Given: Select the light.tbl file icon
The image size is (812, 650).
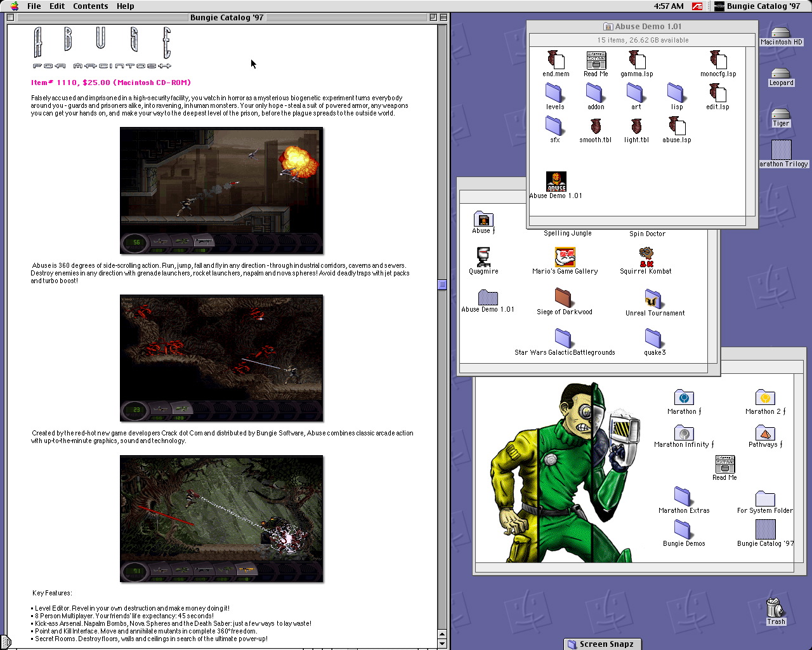Looking at the screenshot, I should pyautogui.click(x=636, y=126).
